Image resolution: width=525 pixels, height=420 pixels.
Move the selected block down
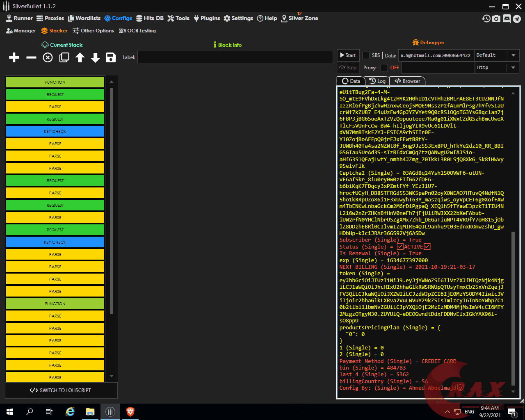pos(96,58)
